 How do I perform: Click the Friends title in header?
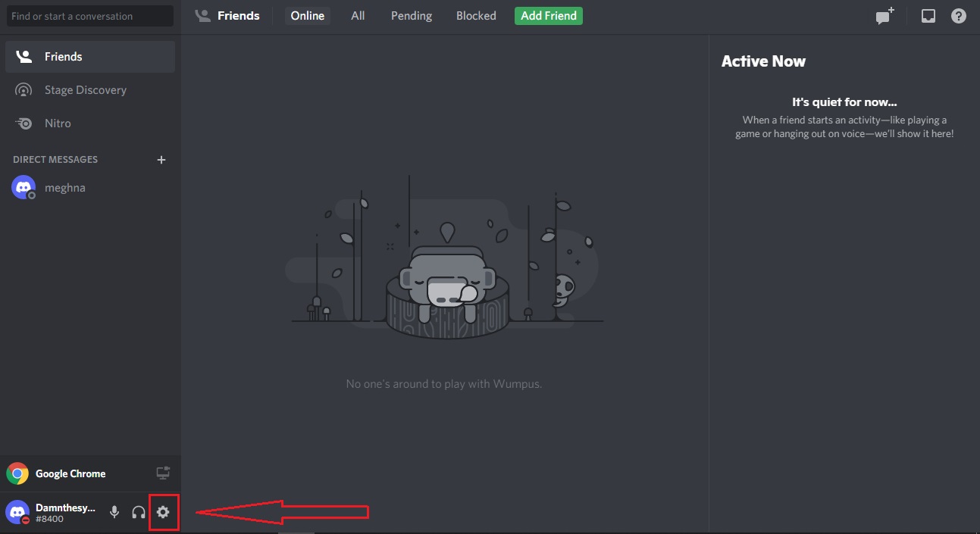pyautogui.click(x=239, y=15)
